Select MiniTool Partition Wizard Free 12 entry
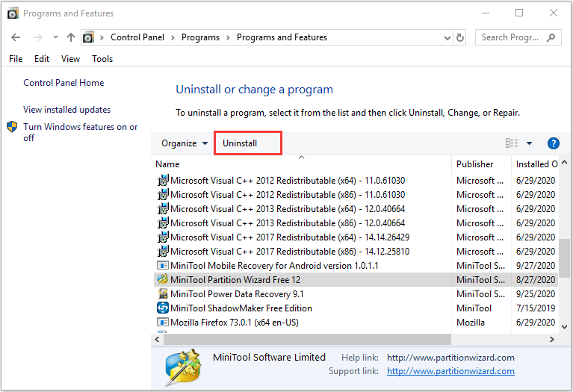The width and height of the screenshot is (573, 392). 356,280
